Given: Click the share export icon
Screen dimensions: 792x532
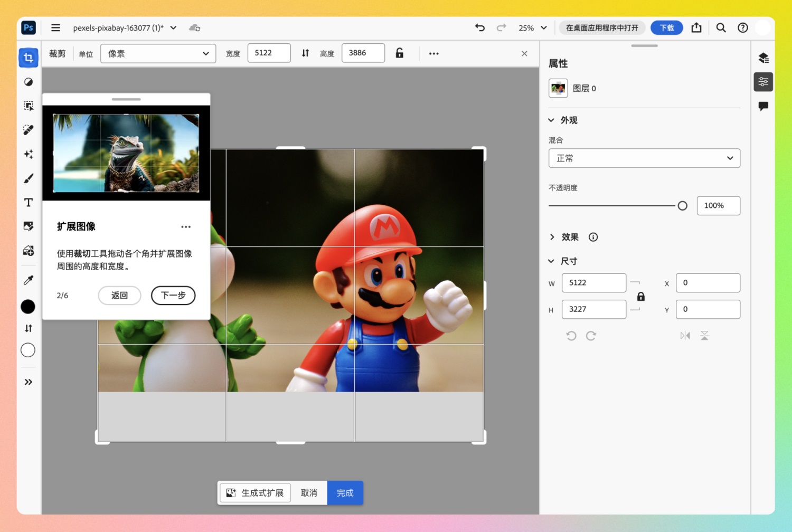Looking at the screenshot, I should [x=696, y=27].
